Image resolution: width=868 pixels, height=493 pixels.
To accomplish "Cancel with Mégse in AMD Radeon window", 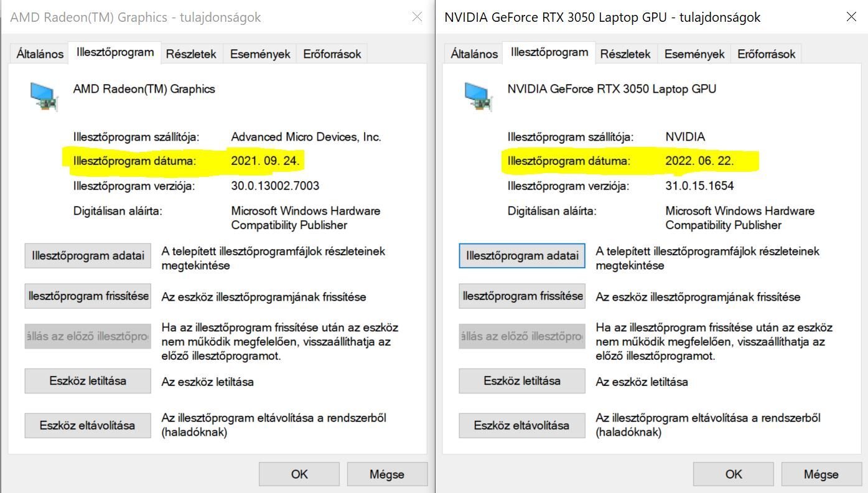I will click(387, 474).
